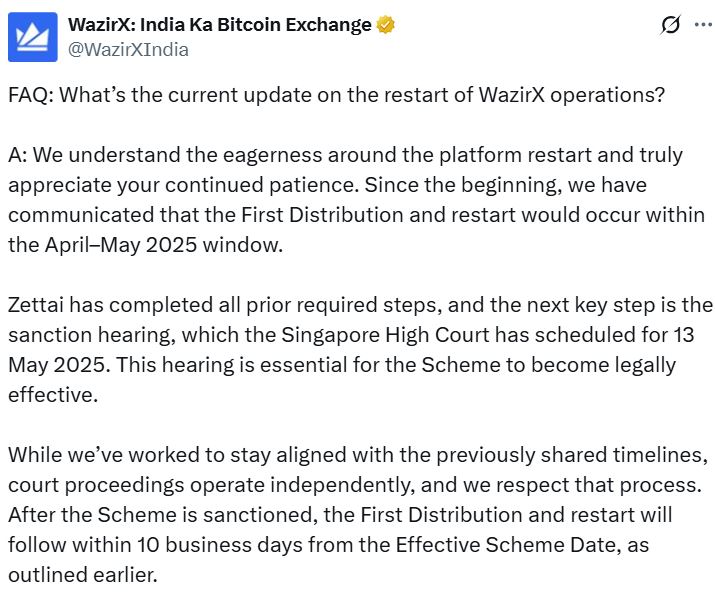This screenshot has width=715, height=601.
Task: Click the "outlined earlier." closing text
Action: 82,575
